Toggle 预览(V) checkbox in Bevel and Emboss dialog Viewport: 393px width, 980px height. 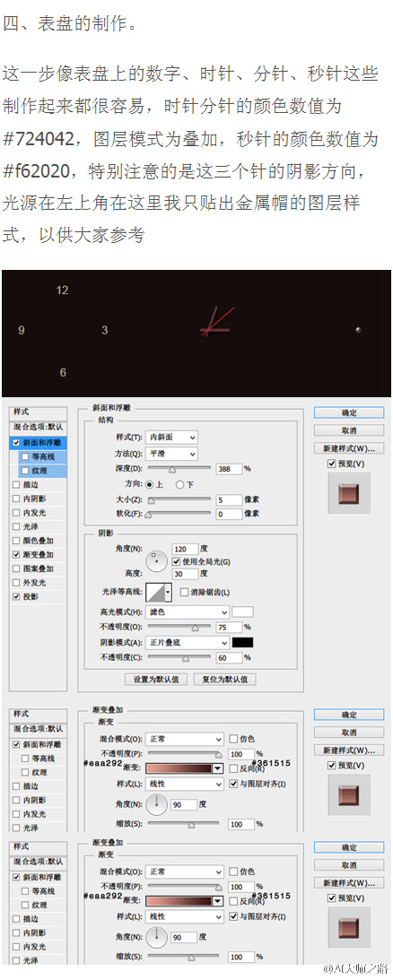pyautogui.click(x=330, y=464)
